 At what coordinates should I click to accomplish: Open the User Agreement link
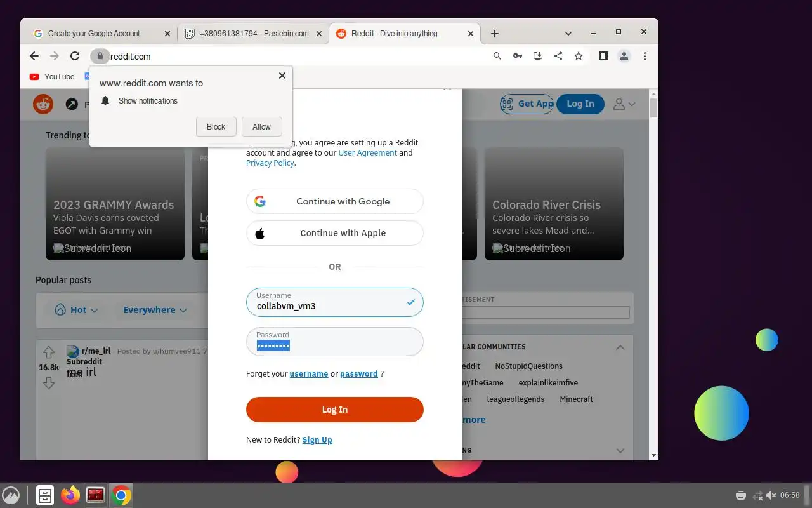coord(368,152)
